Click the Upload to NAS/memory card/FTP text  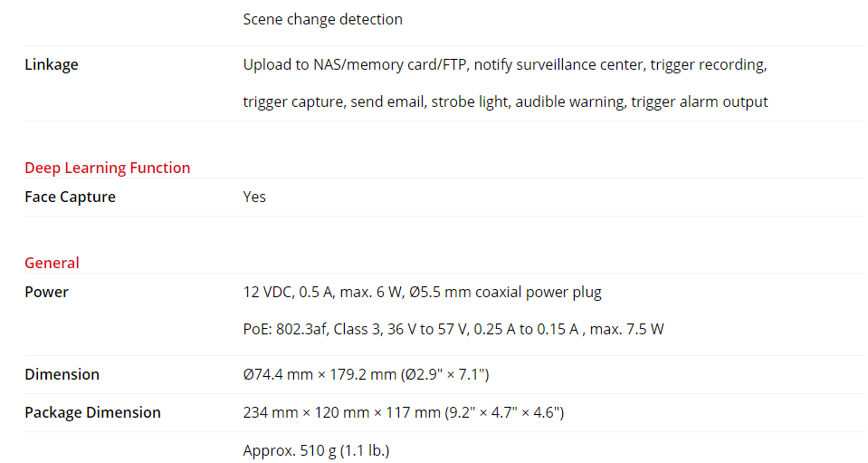[x=355, y=65]
